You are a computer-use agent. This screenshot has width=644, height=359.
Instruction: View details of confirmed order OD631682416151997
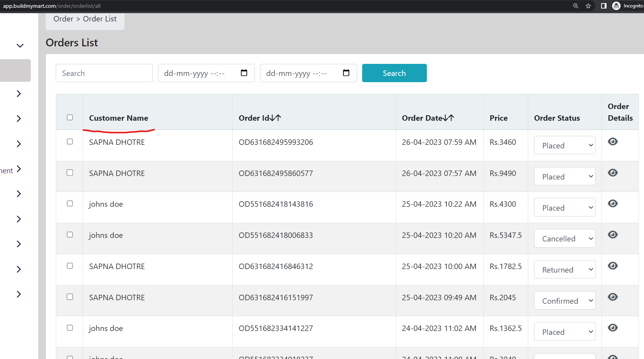(x=613, y=297)
